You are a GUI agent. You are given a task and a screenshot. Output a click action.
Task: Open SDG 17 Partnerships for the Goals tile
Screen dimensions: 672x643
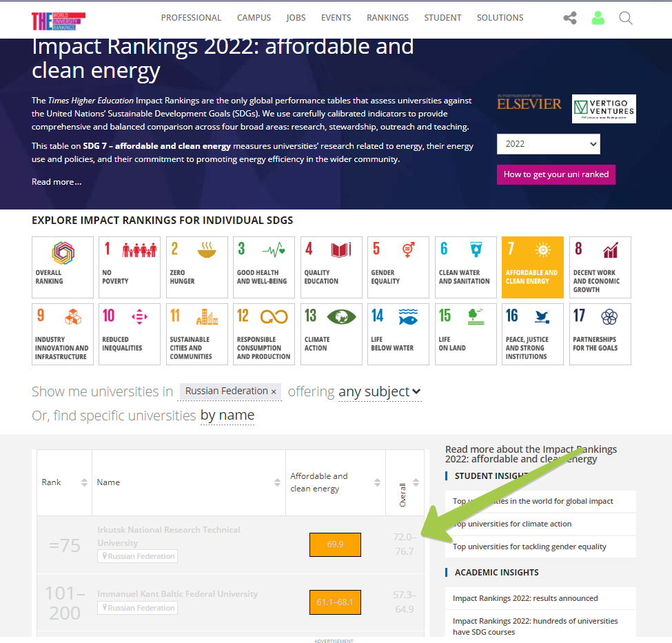[x=600, y=334]
